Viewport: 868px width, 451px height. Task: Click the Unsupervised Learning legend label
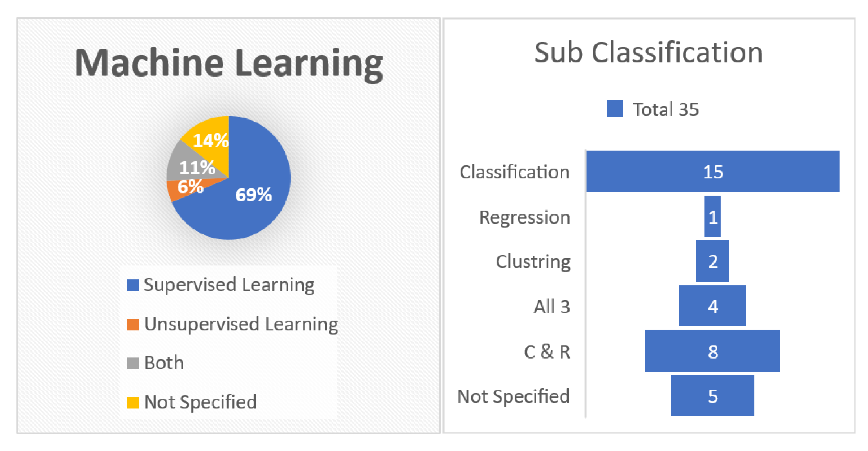tap(241, 324)
